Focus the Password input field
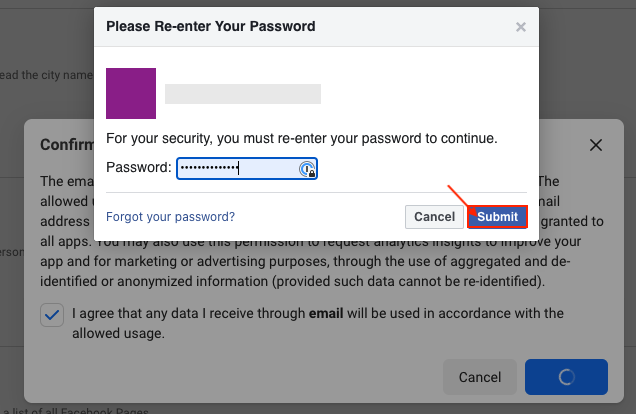This screenshot has height=414, width=636. 247,168
